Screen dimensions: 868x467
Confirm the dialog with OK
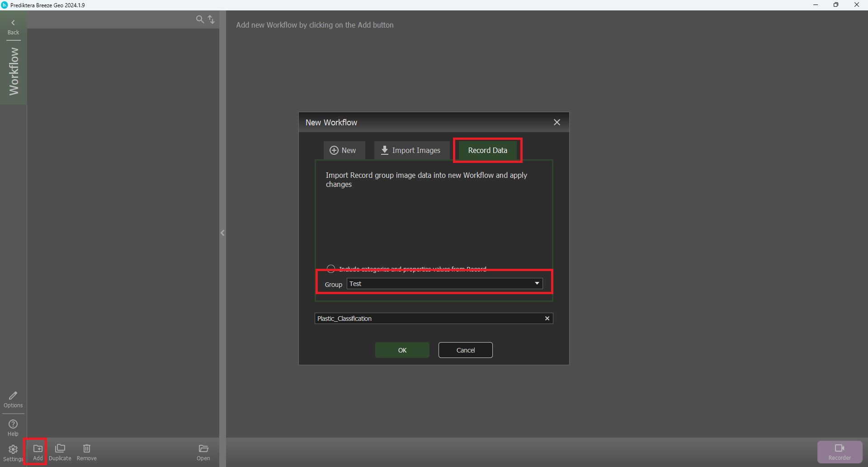pos(402,350)
